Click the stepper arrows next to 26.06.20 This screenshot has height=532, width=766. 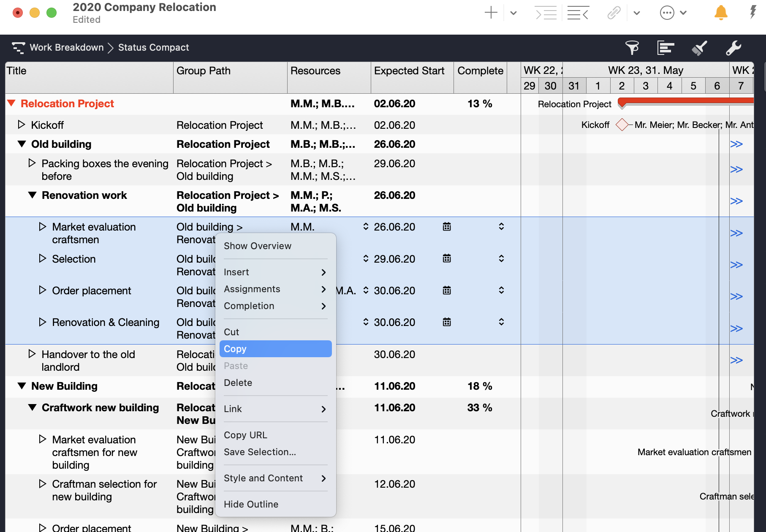pos(366,227)
